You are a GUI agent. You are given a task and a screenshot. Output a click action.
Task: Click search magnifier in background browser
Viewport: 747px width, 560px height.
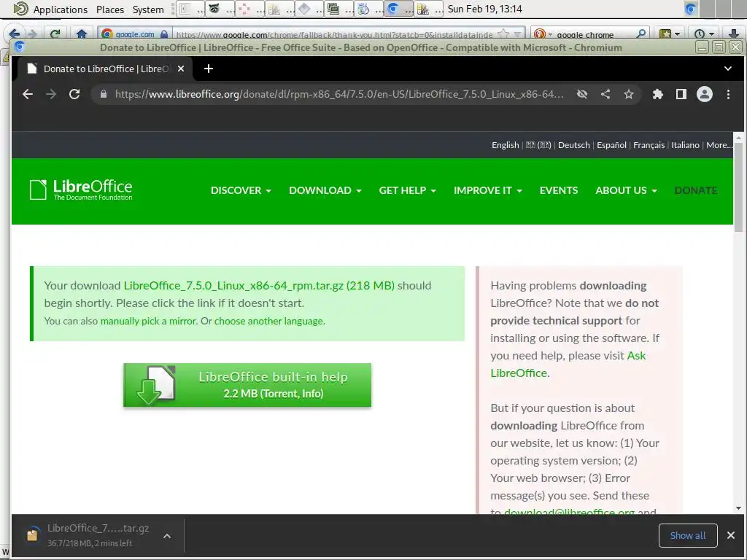tap(641, 34)
